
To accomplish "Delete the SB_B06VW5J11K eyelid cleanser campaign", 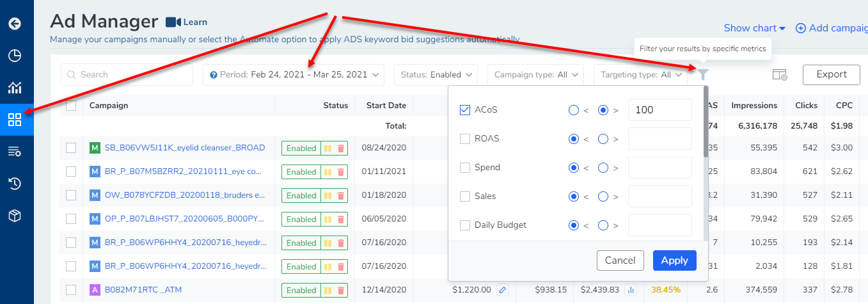I will (x=341, y=148).
